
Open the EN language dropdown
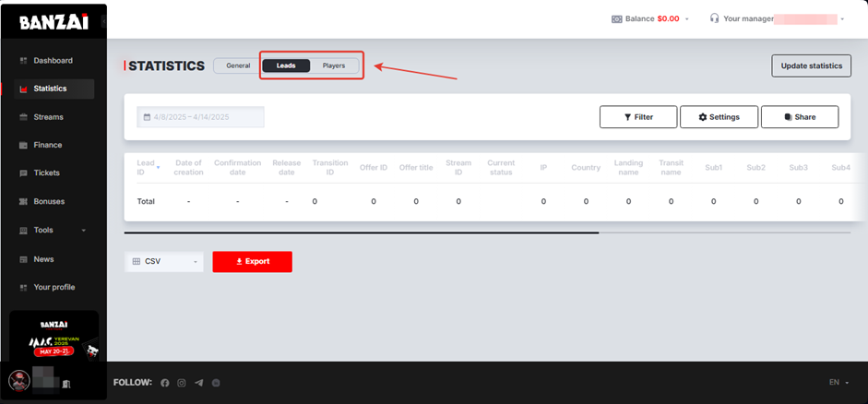pyautogui.click(x=838, y=382)
